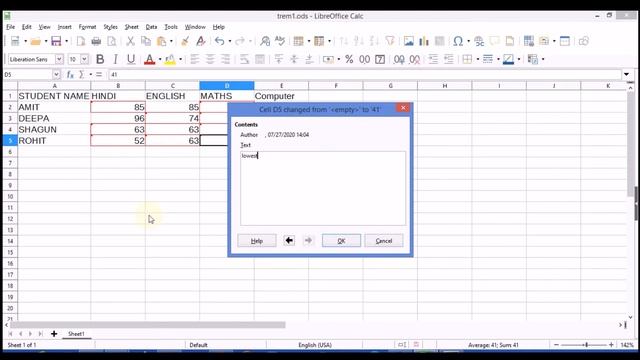
Task: Click the Save document icon
Action: pos(56,41)
